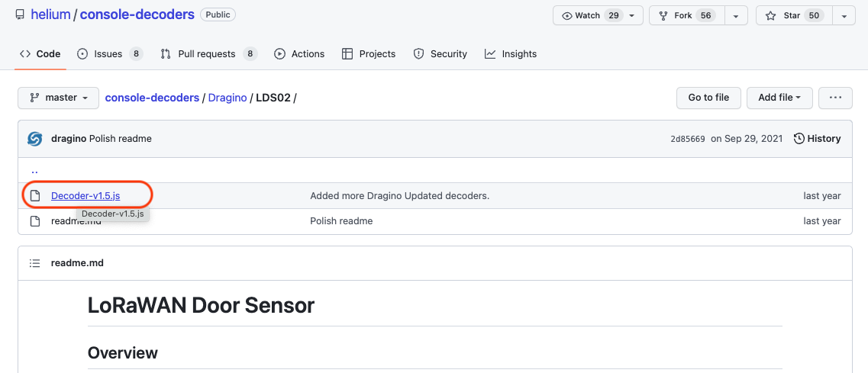Click the readme.md file icon
868x373 pixels.
pyautogui.click(x=34, y=221)
